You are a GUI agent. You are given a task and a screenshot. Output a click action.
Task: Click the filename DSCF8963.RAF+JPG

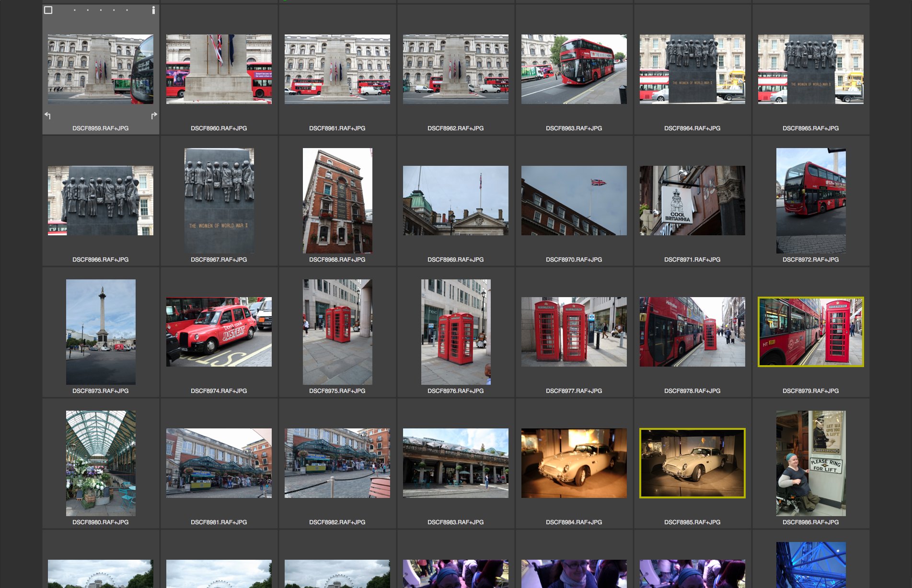[x=574, y=128]
